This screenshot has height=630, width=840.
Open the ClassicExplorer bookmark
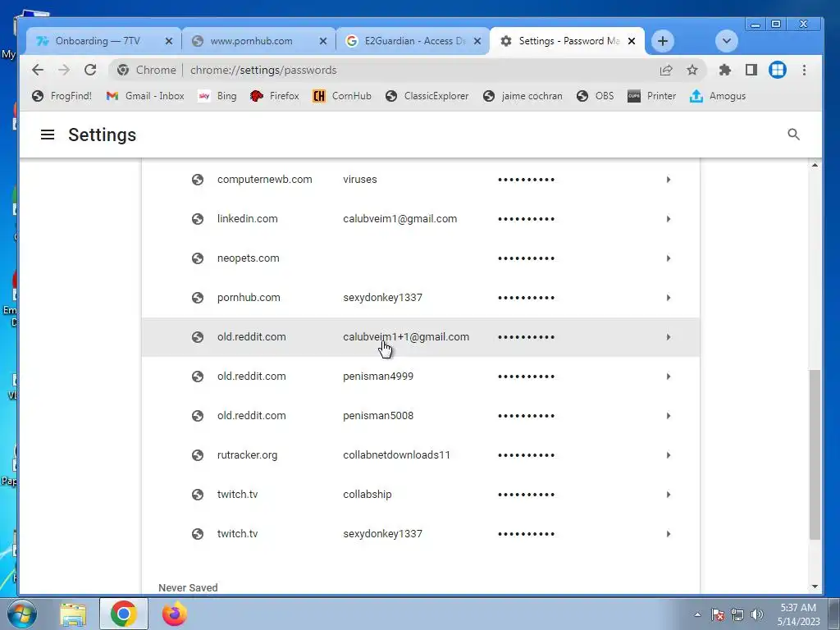tap(427, 96)
